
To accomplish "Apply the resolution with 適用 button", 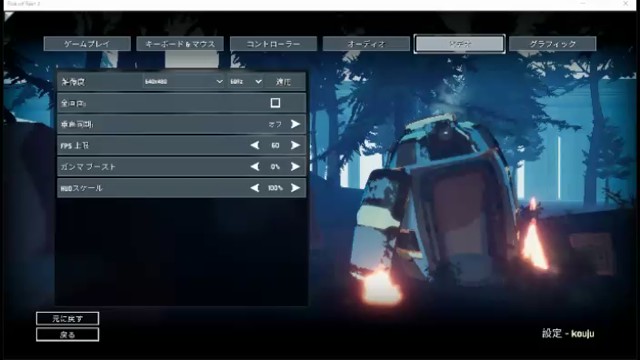I will 283,82.
